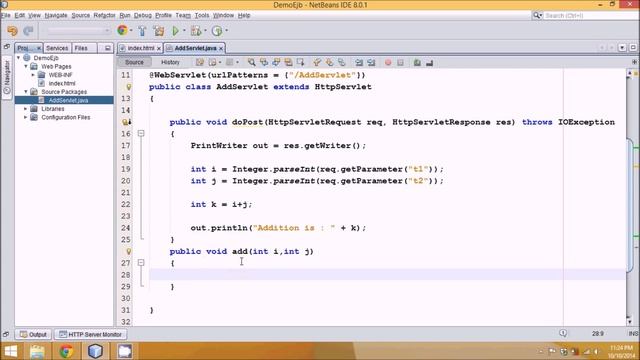Open the Tools menu
The height and width of the screenshot is (360, 640).
(202, 16)
